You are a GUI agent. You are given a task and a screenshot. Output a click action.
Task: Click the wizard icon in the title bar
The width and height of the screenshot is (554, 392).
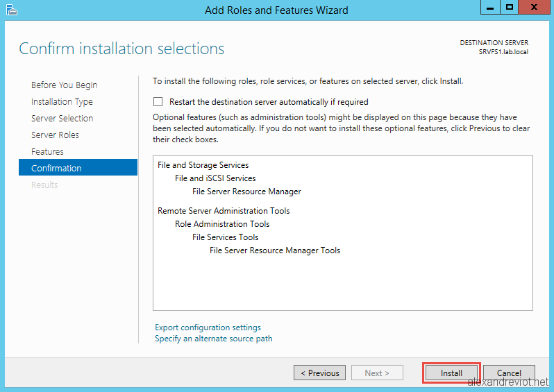[11, 10]
